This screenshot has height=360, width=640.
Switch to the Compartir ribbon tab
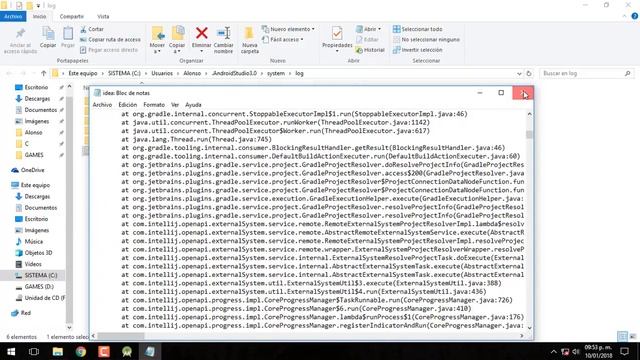[x=71, y=16]
